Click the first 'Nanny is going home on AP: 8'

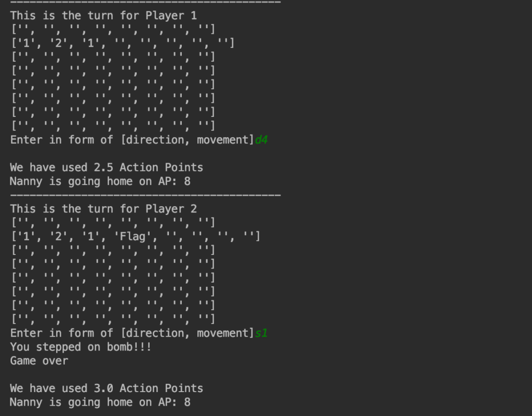point(100,181)
